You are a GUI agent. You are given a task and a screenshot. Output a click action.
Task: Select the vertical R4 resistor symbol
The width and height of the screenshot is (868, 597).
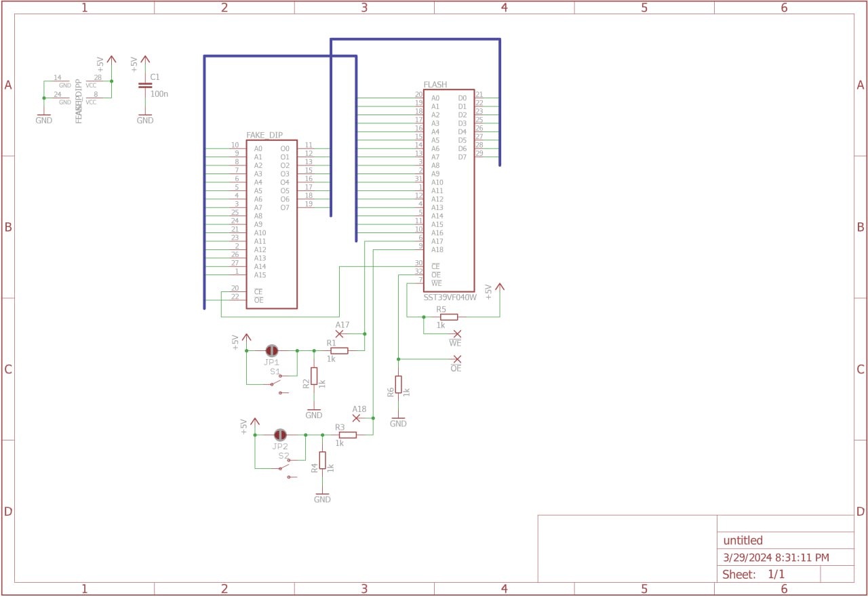pos(322,460)
